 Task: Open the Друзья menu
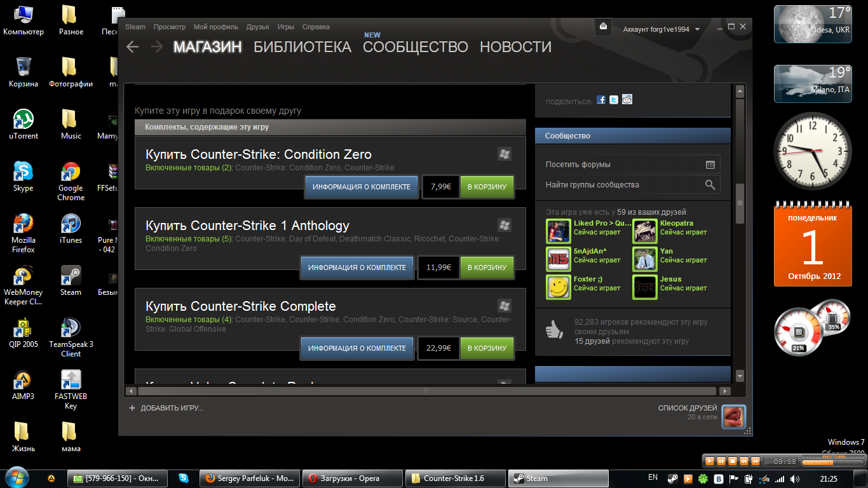(257, 27)
